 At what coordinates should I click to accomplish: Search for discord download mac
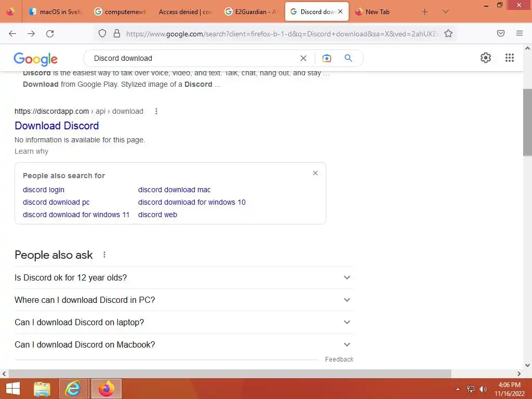(x=174, y=190)
